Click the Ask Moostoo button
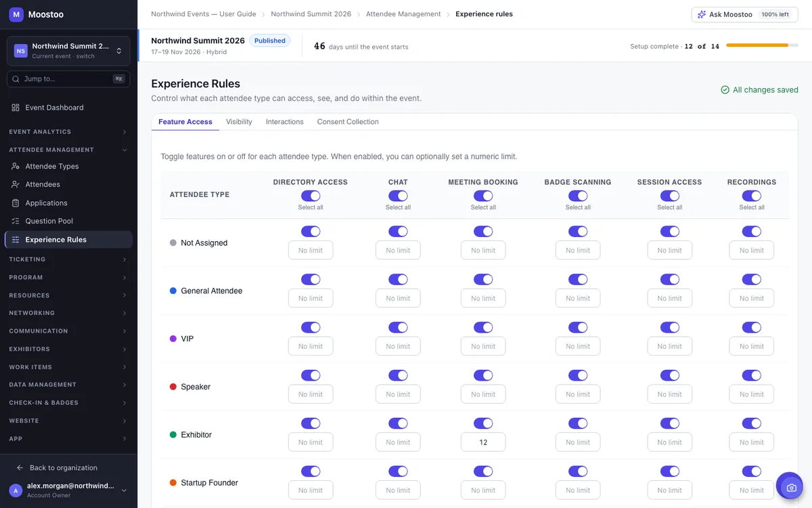The image size is (812, 508). click(744, 14)
